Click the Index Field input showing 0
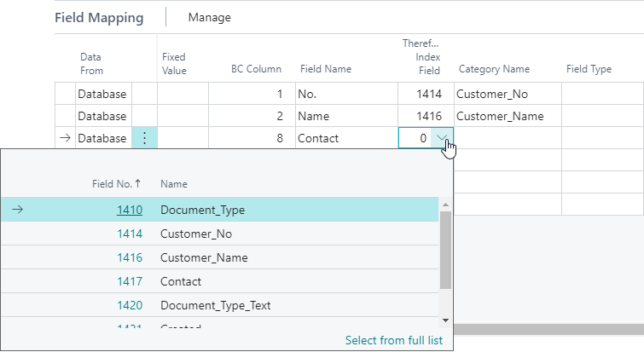Screen dimensions: 644x352 tap(416, 138)
